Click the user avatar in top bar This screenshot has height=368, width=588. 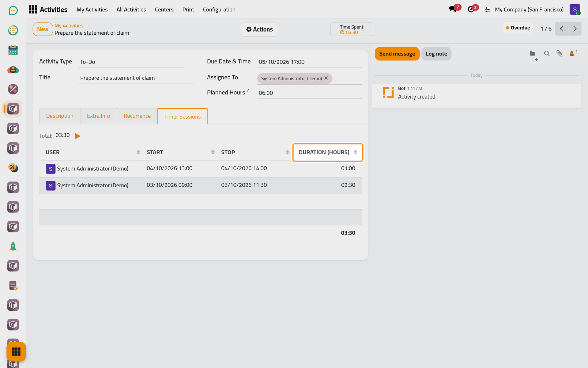point(575,10)
